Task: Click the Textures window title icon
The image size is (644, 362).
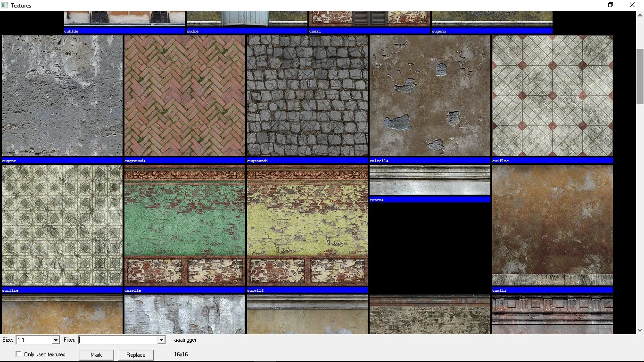Action: (x=5, y=5)
